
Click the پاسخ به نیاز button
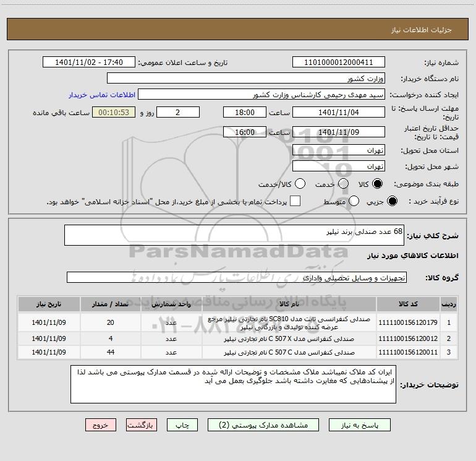(x=360, y=425)
